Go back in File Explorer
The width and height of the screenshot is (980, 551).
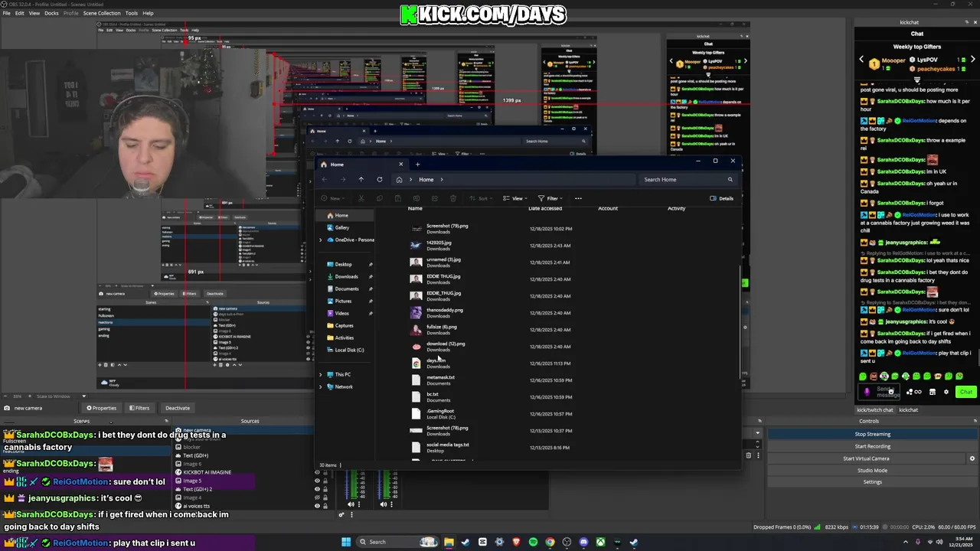[x=325, y=179]
